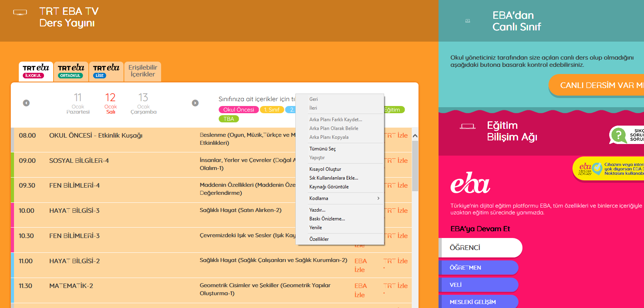This screenshot has width=644, height=308.
Task: Go to previous days with the left arrow
Action: pos(26,103)
